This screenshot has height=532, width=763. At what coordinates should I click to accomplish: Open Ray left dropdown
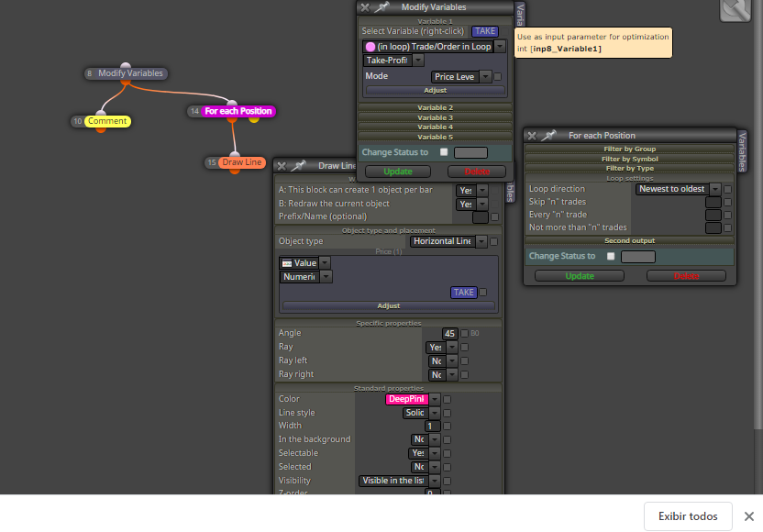point(452,361)
